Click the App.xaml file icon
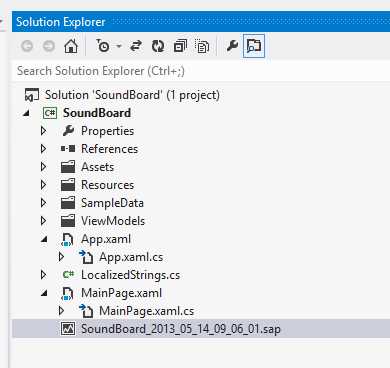Viewport: 390px width, 368px height. 68,239
